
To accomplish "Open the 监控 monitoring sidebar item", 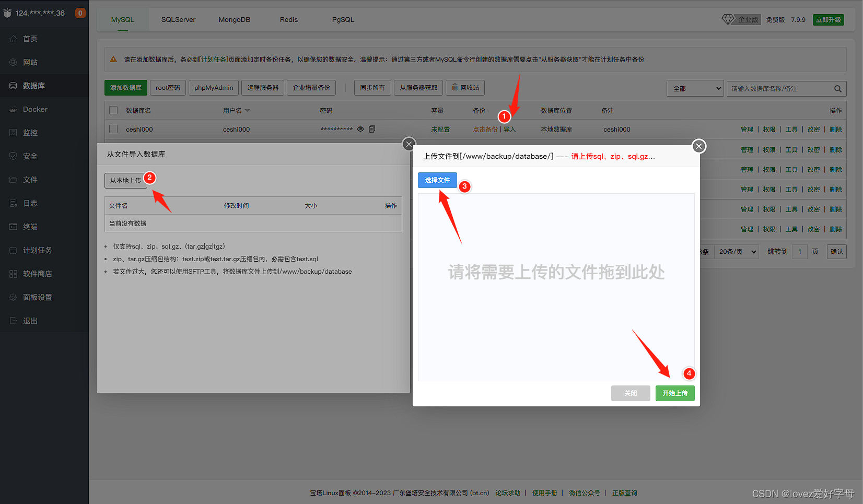I will point(44,133).
